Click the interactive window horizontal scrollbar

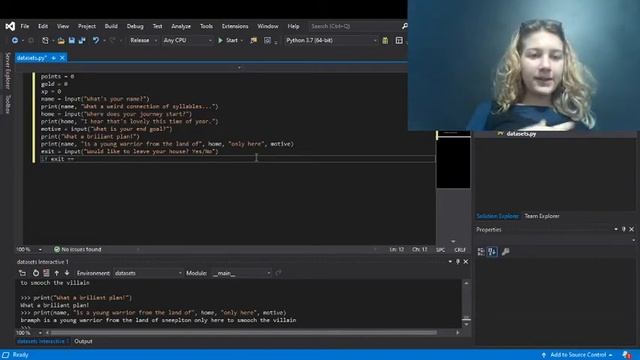point(243,333)
